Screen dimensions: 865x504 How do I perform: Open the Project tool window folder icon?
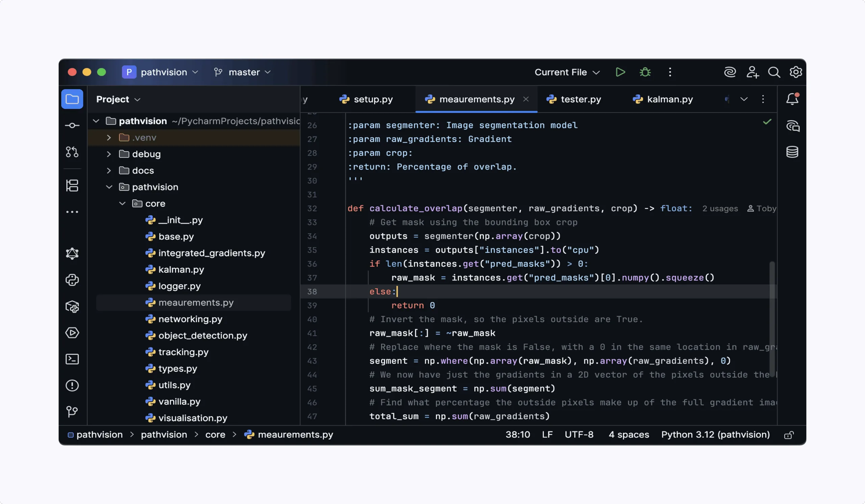coord(72,99)
